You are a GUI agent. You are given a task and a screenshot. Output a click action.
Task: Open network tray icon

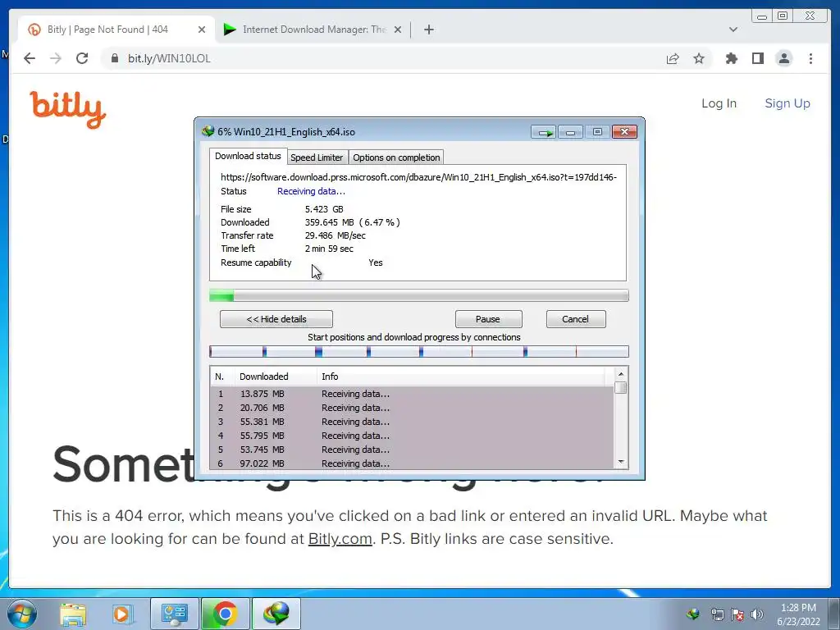(717, 614)
